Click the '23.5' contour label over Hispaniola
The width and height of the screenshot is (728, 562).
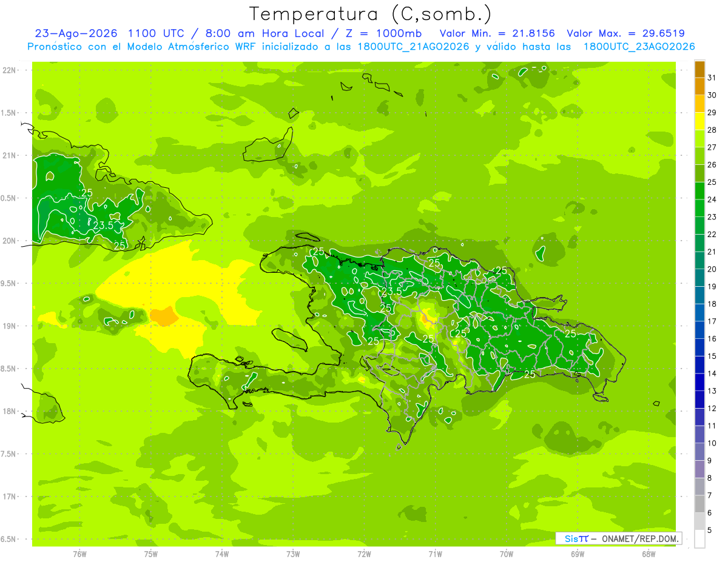(x=391, y=291)
